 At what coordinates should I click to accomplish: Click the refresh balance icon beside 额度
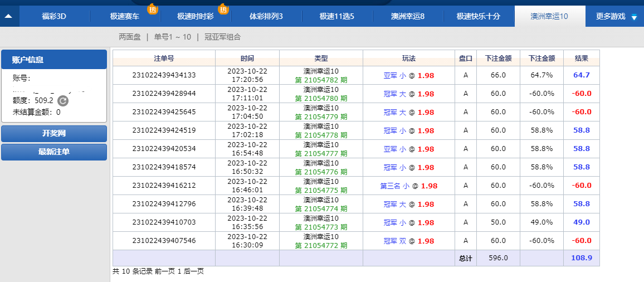click(x=63, y=101)
